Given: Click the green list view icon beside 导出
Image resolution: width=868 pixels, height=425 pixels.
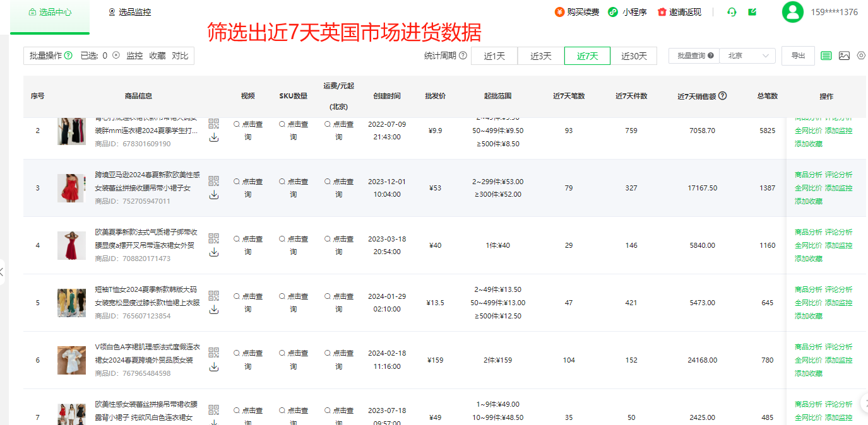Looking at the screenshot, I should pyautogui.click(x=826, y=55).
